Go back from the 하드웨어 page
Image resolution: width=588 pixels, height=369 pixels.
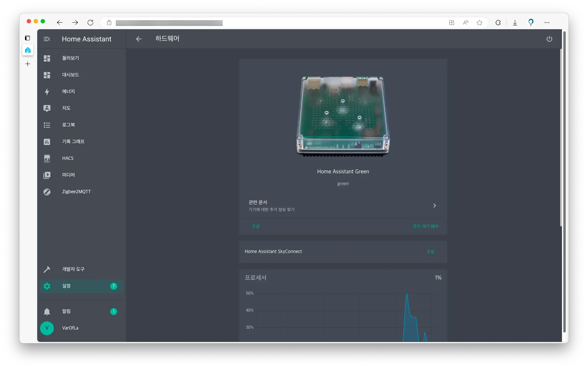tap(139, 39)
